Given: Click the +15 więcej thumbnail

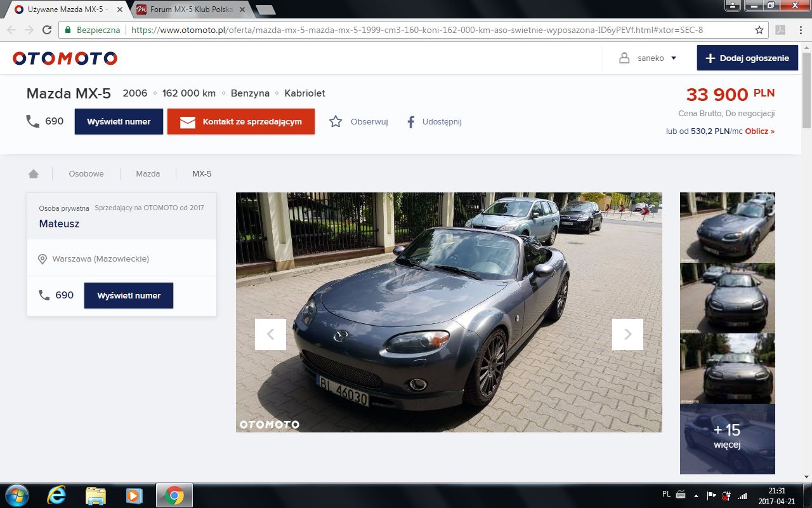Looking at the screenshot, I should tap(728, 439).
